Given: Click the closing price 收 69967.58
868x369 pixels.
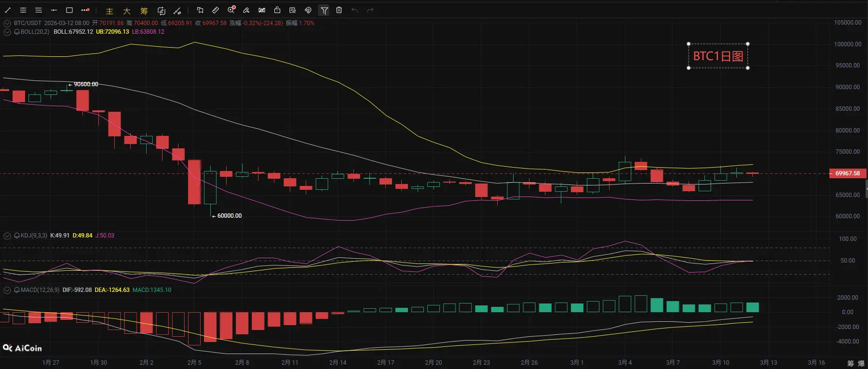Looking at the screenshot, I should pos(211,23).
